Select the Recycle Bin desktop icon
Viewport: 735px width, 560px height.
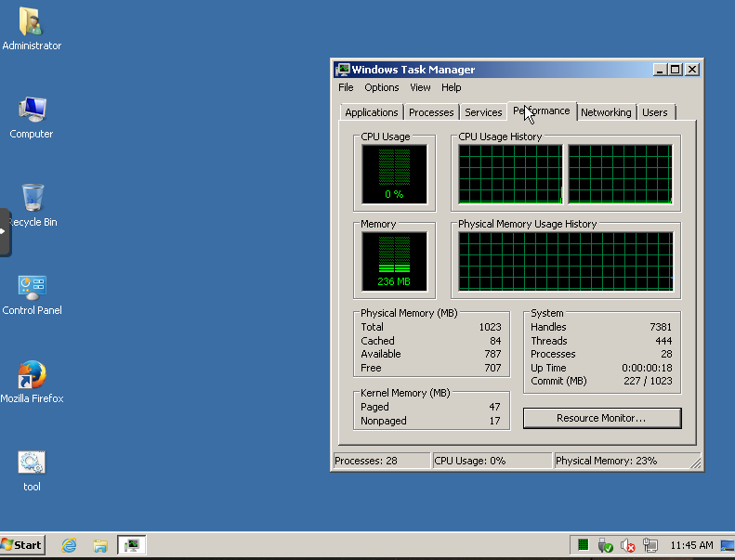(x=33, y=197)
